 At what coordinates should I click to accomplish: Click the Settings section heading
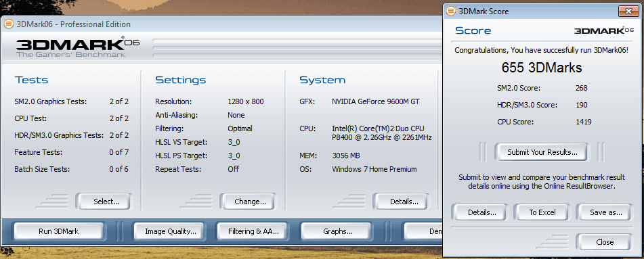(181, 80)
